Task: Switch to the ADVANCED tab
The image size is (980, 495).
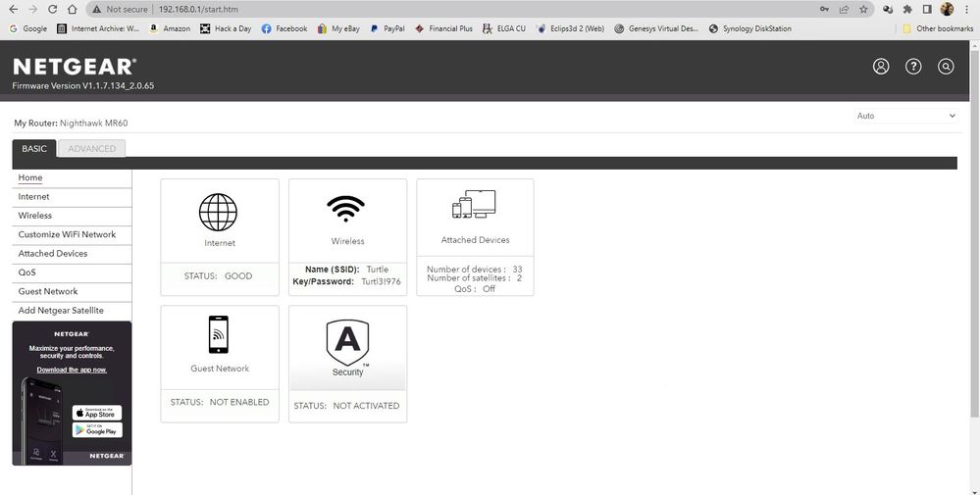Action: (x=91, y=149)
